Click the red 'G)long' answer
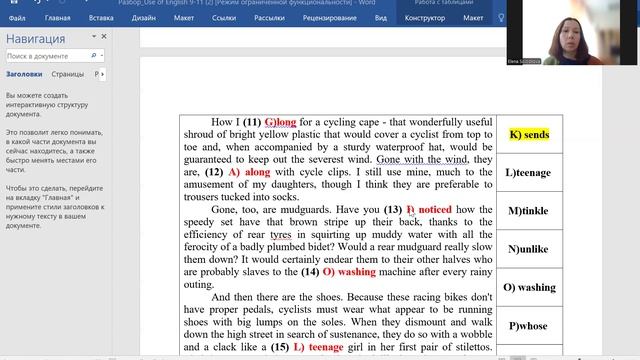Image resolution: width=640 pixels, height=360 pixels. coord(280,122)
